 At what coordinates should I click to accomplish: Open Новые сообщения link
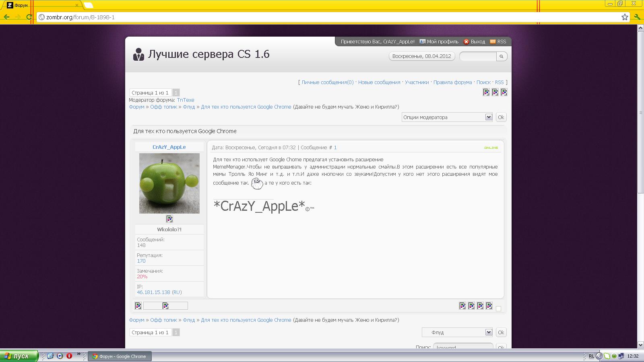[379, 82]
